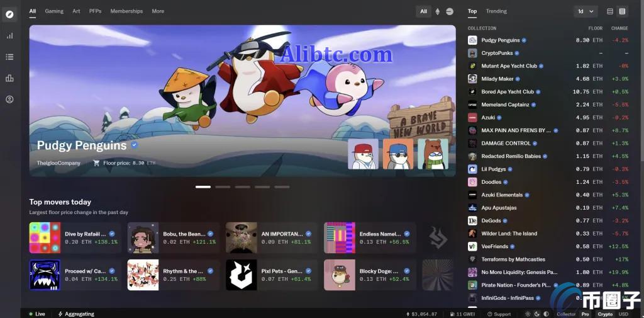
Task: Open the 1d time range dropdown
Action: [585, 11]
